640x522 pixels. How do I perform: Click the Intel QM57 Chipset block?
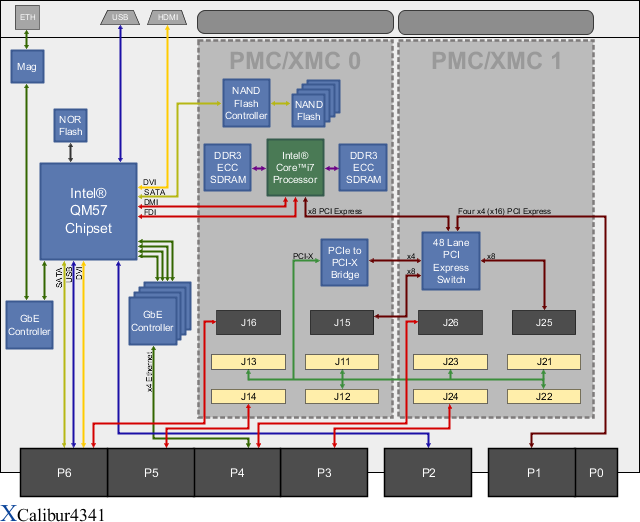[x=89, y=211]
